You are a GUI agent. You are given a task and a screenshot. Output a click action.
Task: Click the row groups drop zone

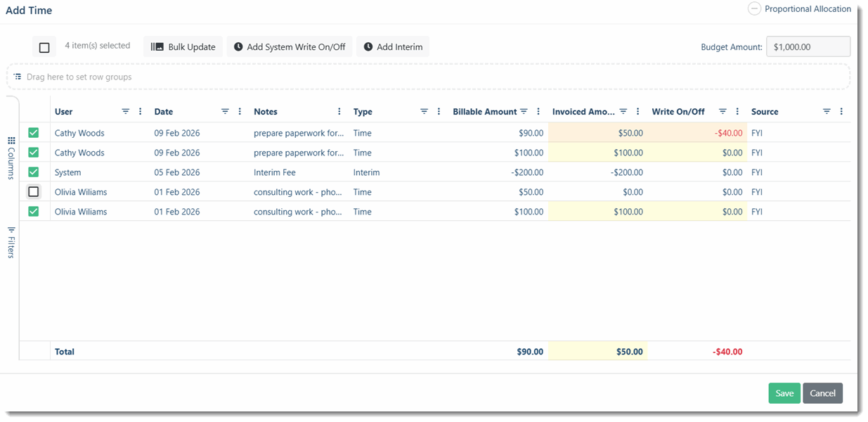point(428,77)
